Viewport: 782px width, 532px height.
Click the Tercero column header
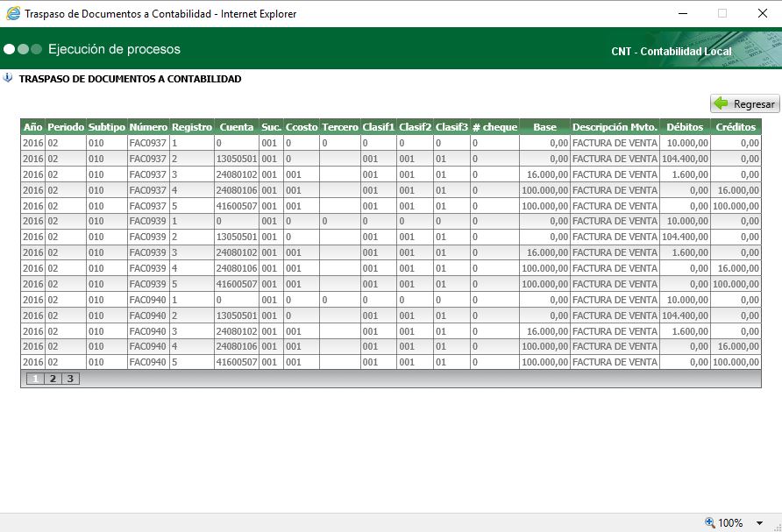click(x=339, y=127)
